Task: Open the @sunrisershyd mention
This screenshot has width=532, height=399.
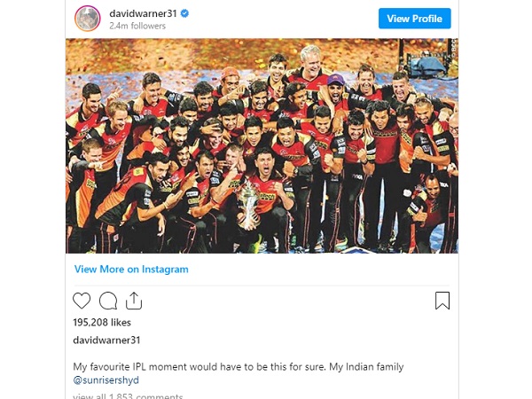Action: tap(106, 380)
